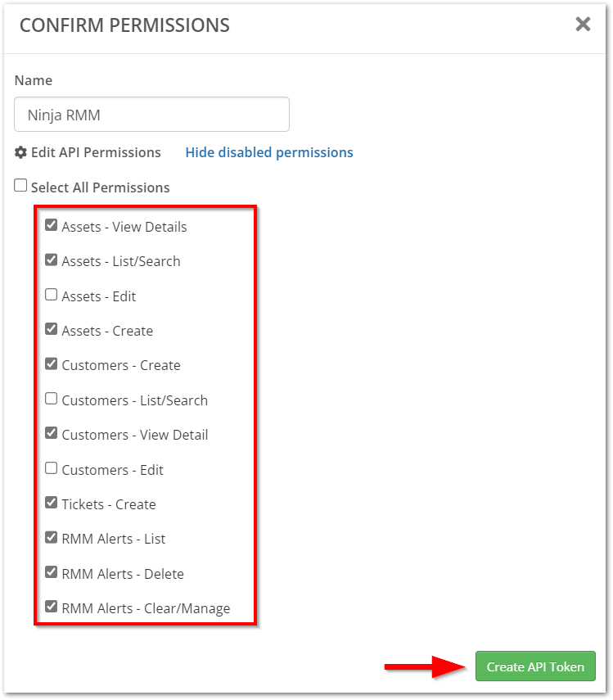Click into the Name input field

(152, 115)
